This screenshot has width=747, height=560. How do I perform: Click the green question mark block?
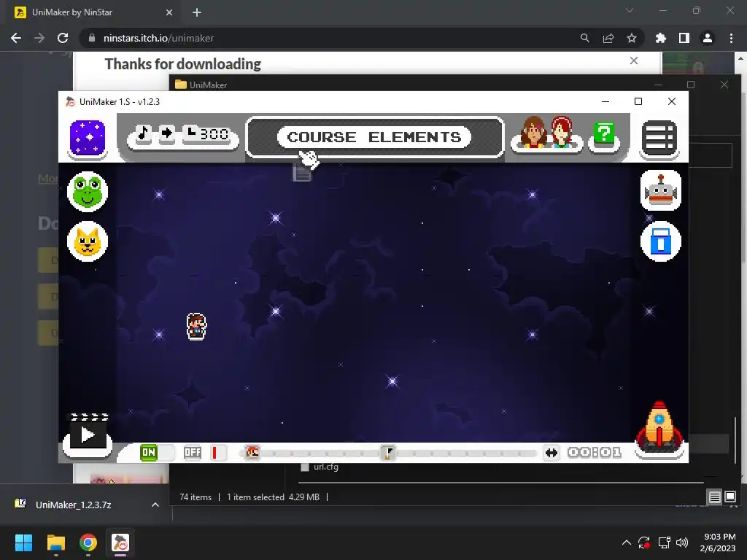(604, 134)
